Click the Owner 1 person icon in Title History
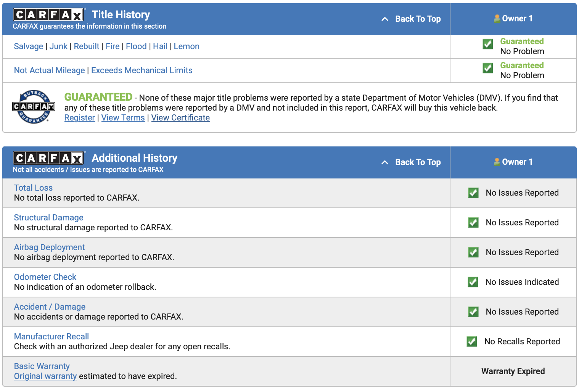The image size is (579, 392). [497, 19]
